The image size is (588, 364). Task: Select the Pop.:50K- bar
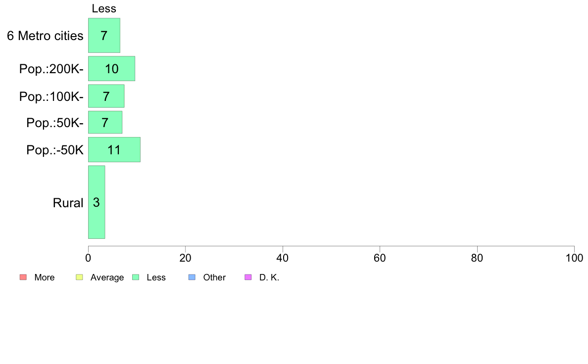(105, 122)
